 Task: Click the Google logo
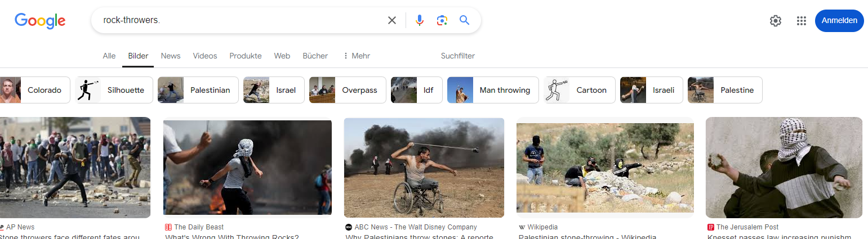(40, 21)
